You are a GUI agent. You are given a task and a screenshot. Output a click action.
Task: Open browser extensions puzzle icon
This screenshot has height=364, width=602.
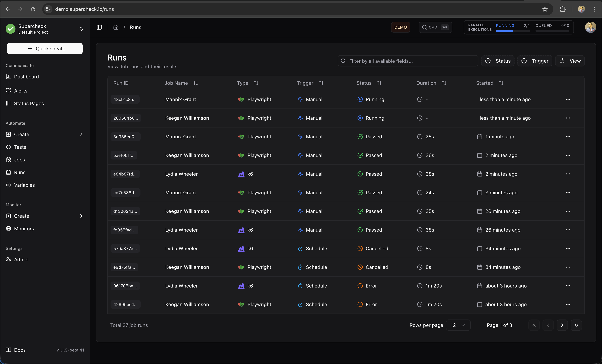click(563, 9)
